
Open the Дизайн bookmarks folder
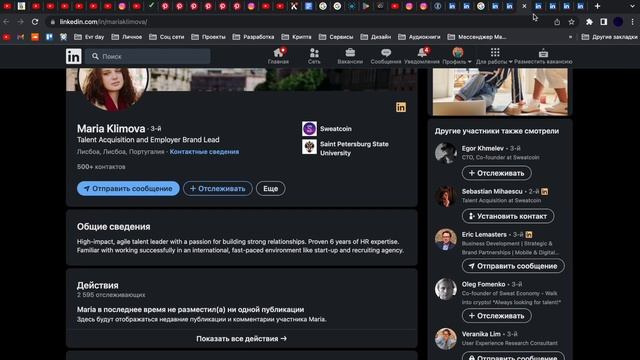coord(376,37)
